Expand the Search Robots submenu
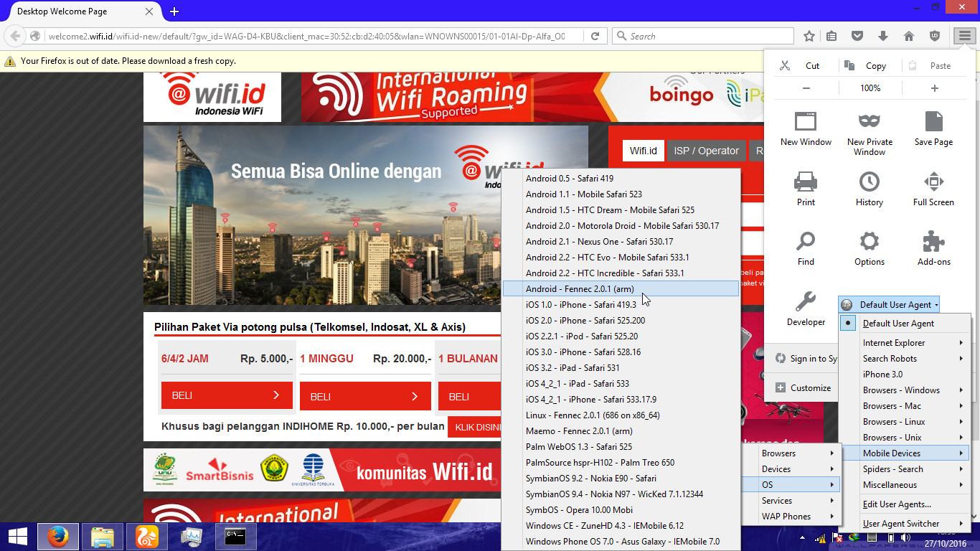 tap(905, 359)
